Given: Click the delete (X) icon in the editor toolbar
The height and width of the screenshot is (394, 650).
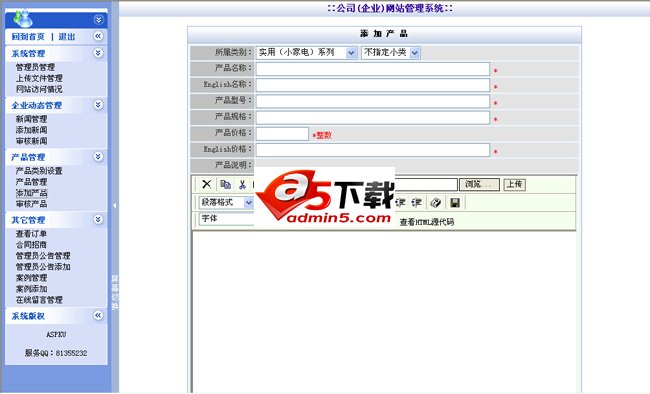Looking at the screenshot, I should click(206, 184).
